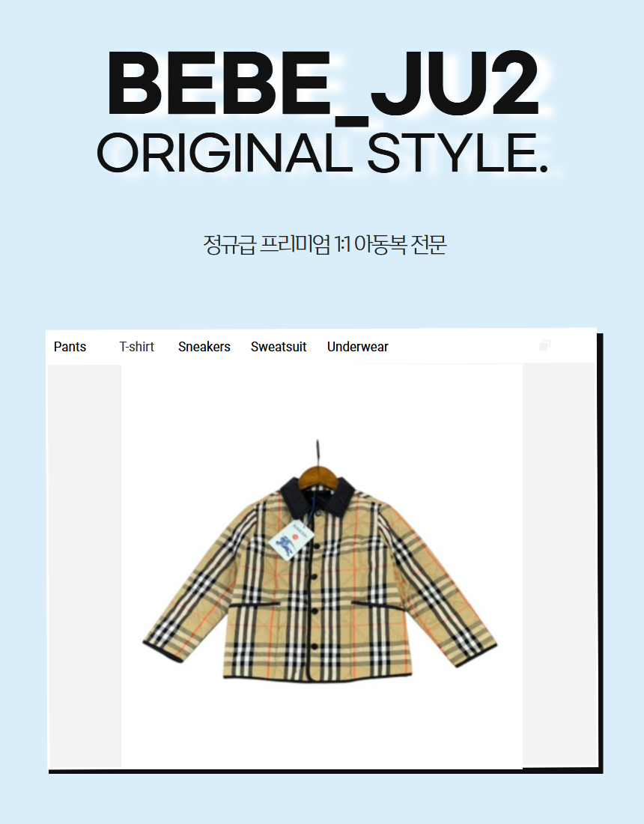This screenshot has height=824, width=644.
Task: Go to the Underwear tab
Action: tap(358, 347)
